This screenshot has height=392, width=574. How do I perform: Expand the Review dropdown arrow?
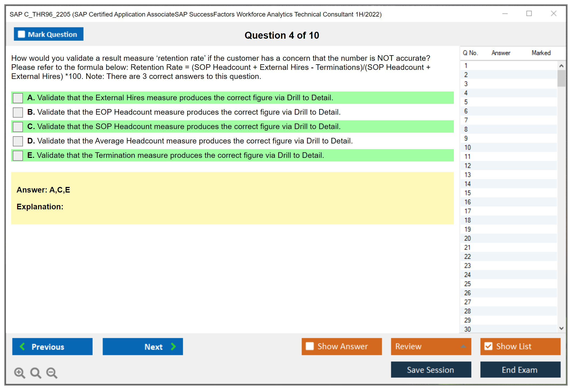pyautogui.click(x=463, y=346)
